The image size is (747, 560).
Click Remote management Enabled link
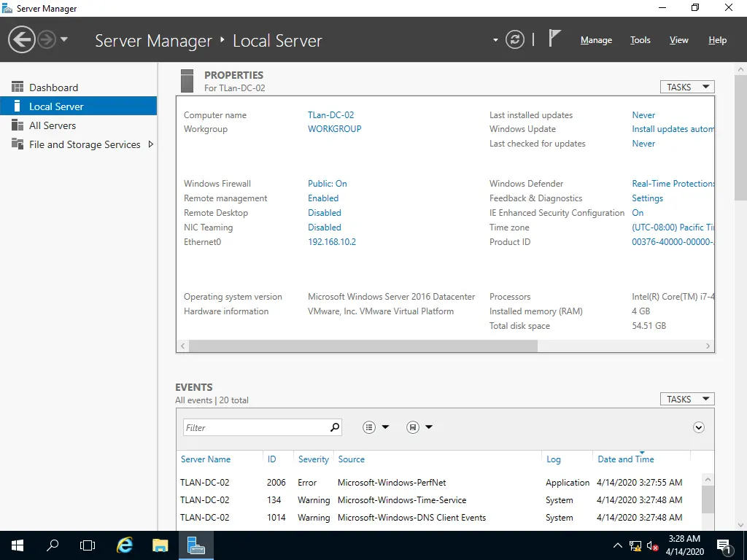coord(323,198)
